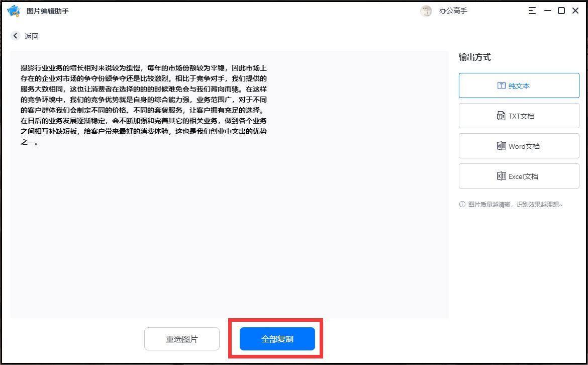Select the Word文档 output option
The width and height of the screenshot is (588, 365).
[x=519, y=146]
